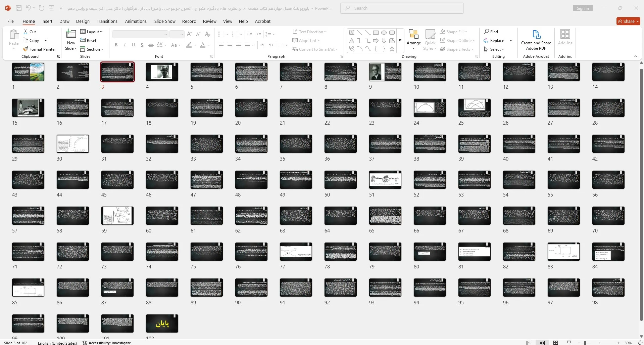
Task: Click the zoom slider in status bar
Action: point(601,343)
